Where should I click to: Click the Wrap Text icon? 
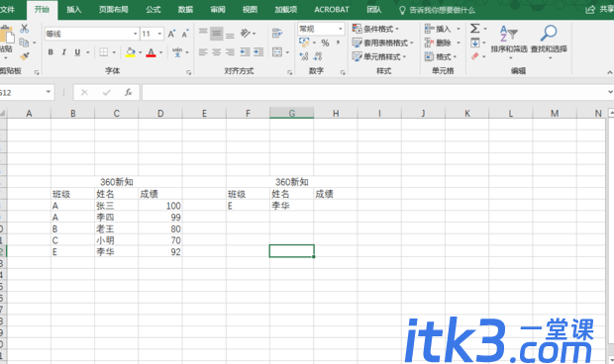click(x=277, y=34)
